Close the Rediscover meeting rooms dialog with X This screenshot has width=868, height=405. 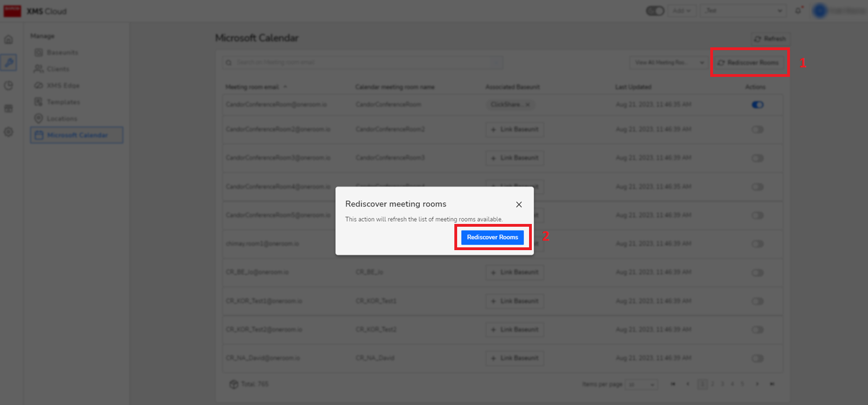(x=518, y=204)
